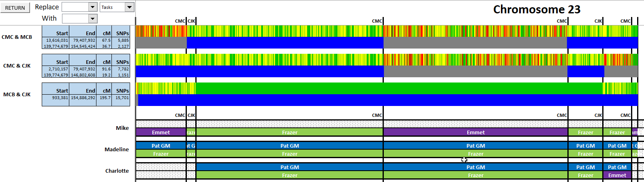The width and height of the screenshot is (644, 182).
Task: Select the 67.5 cM cell
Action: click(x=106, y=40)
